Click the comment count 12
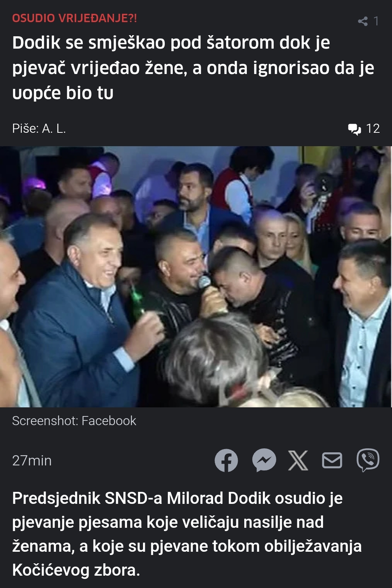The height and width of the screenshot is (588, 392). (373, 128)
